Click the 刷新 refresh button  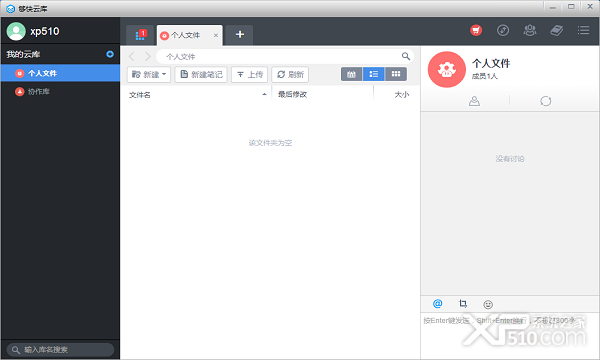pyautogui.click(x=290, y=74)
